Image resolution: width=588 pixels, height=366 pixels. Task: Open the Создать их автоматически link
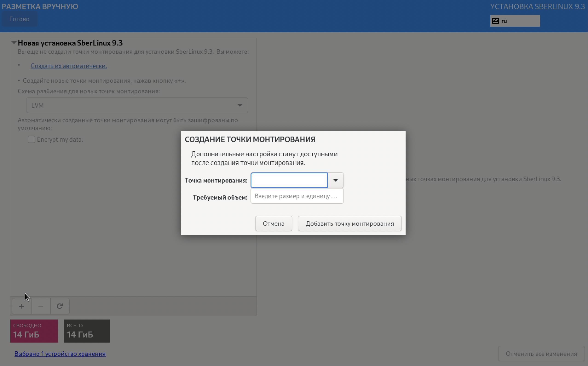(x=69, y=66)
